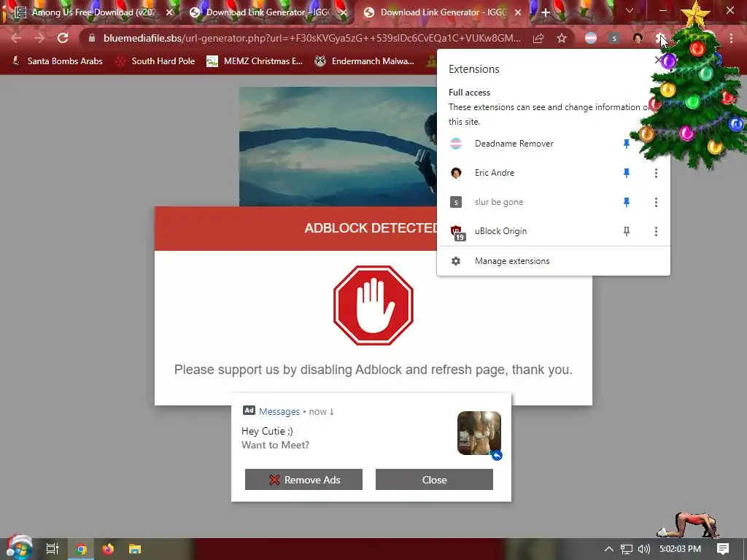Screen dimensions: 747x560
Task: Unpin the slur be gone extension
Action: pos(627,202)
